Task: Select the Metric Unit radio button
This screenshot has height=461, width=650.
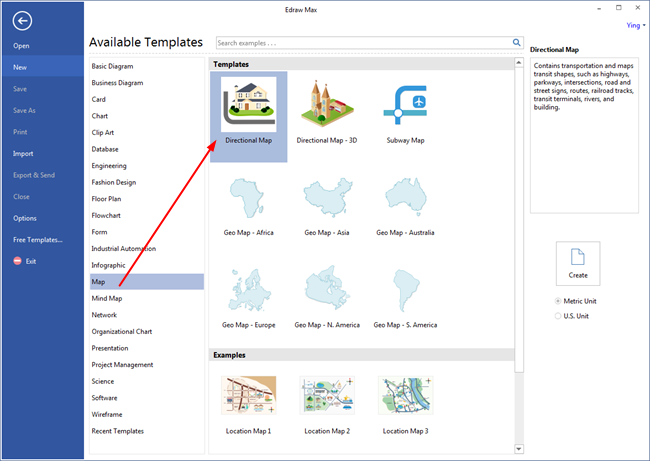Action: coord(558,301)
